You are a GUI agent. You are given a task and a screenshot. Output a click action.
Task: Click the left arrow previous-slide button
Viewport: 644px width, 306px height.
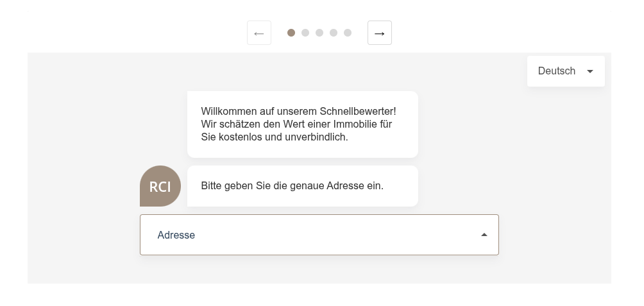pos(259,33)
